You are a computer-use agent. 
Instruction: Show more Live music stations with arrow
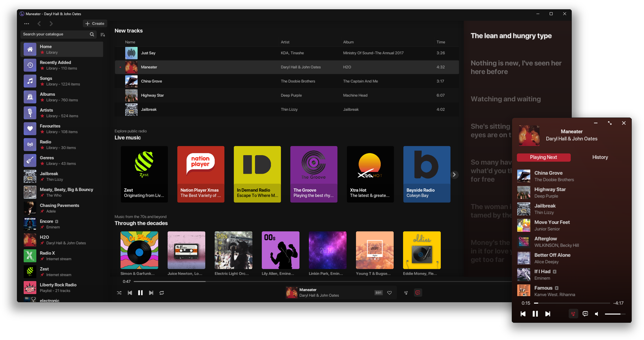point(454,174)
